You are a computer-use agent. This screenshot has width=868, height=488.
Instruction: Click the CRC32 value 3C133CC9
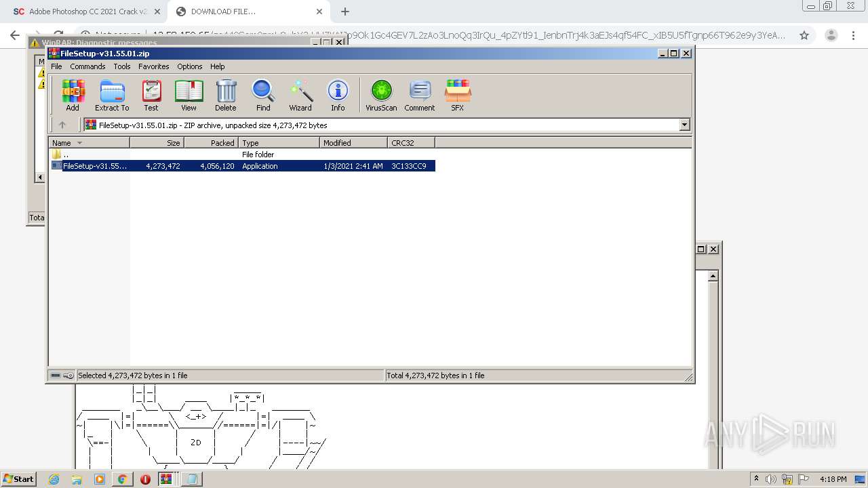pos(409,166)
